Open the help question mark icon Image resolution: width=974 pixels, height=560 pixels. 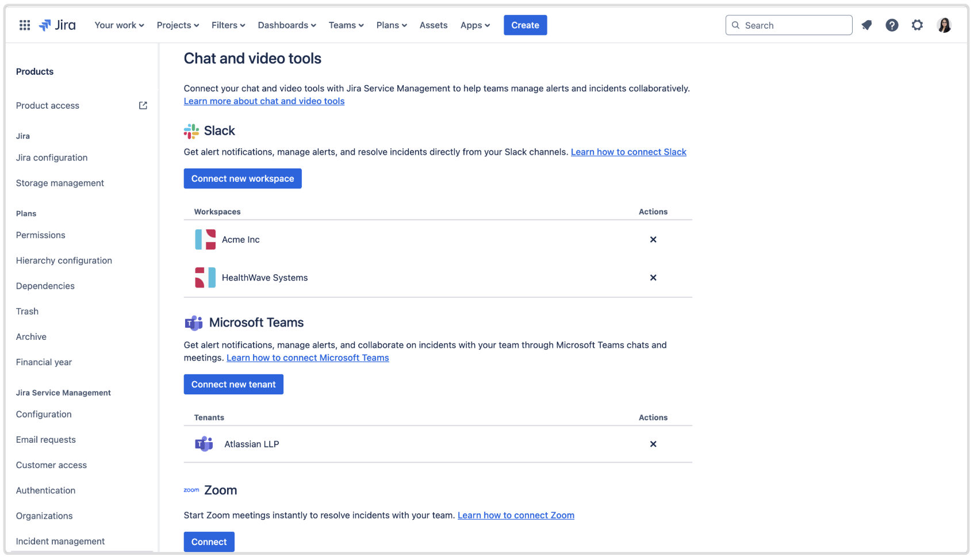(x=892, y=25)
